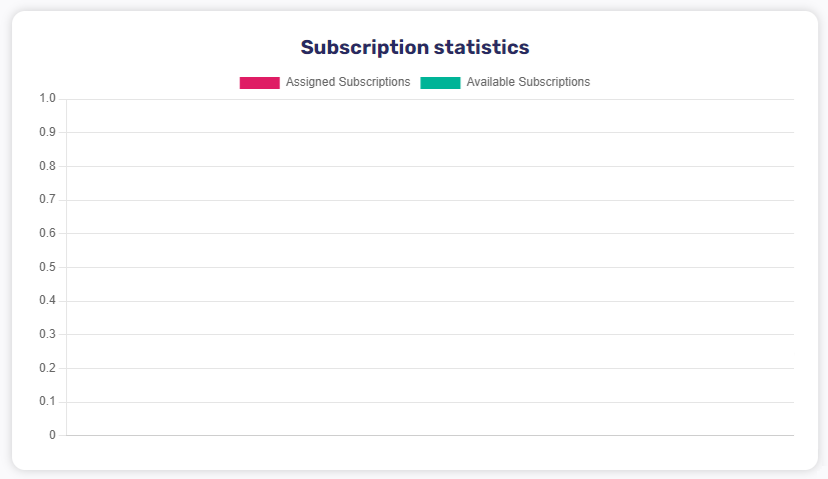Select the 0.9 y-axis tick label
The image size is (828, 479).
point(47,132)
